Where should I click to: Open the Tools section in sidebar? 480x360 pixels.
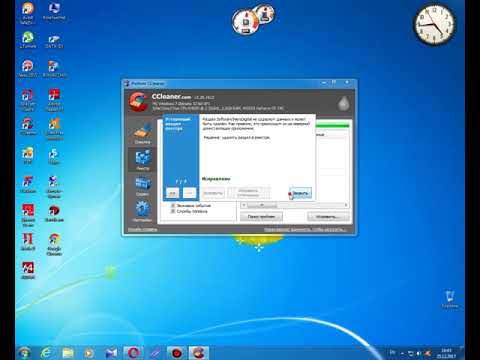tap(142, 186)
